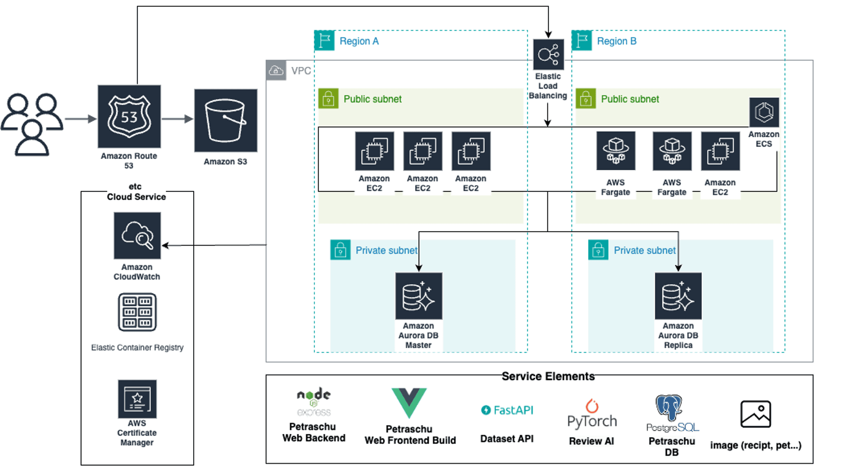Click the 'Elastic Container Registry' text label
The image size is (868, 466).
click(137, 347)
